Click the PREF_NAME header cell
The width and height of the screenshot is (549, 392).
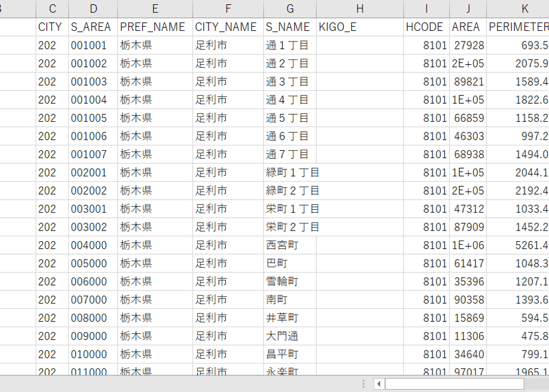(155, 27)
